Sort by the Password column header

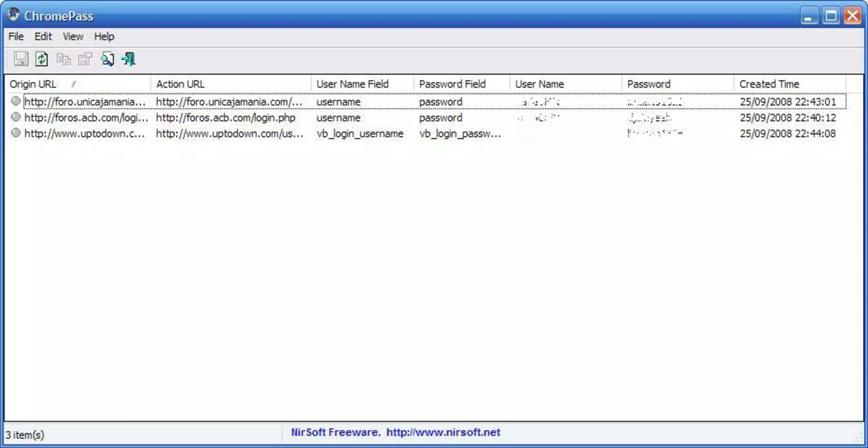tap(678, 84)
